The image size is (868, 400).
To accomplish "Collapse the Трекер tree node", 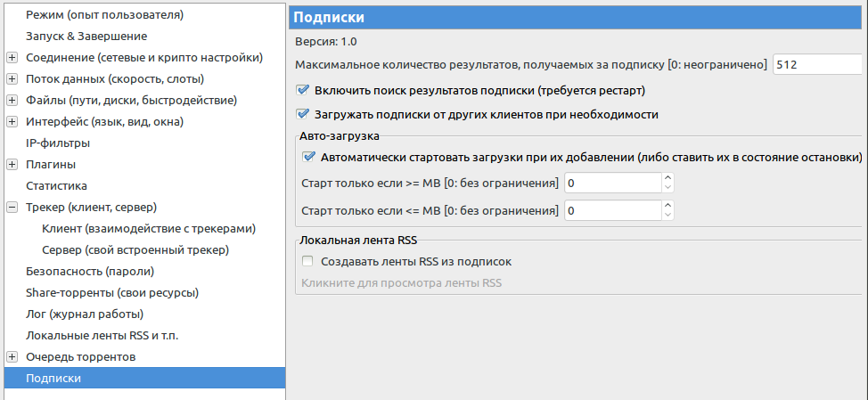I will point(12,208).
